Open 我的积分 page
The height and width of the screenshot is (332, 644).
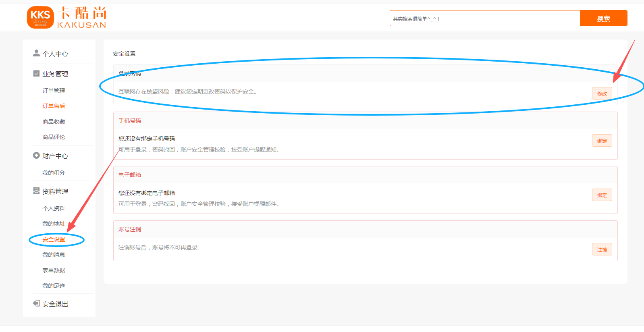(54, 173)
